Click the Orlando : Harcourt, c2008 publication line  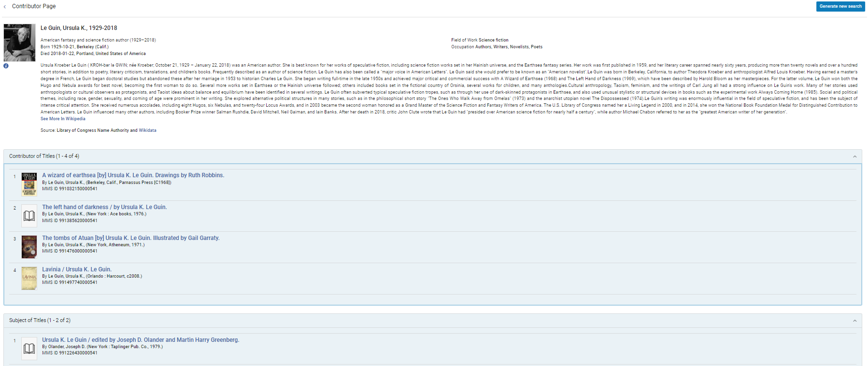coord(92,276)
